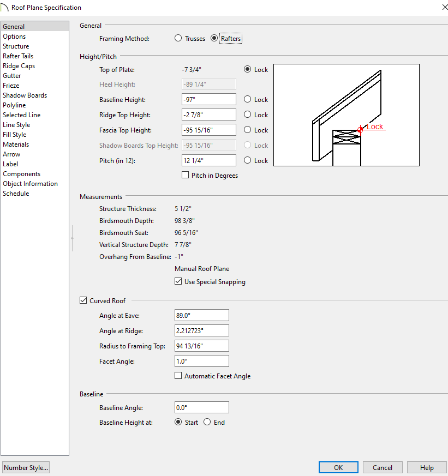This screenshot has height=476, width=448.
Task: Edit the Angle at Eave field
Action: (x=202, y=316)
